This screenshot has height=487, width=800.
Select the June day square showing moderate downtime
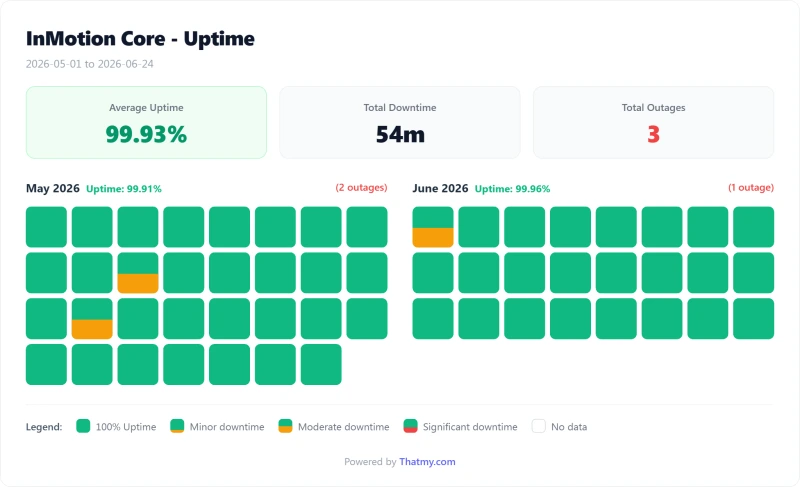coord(433,227)
